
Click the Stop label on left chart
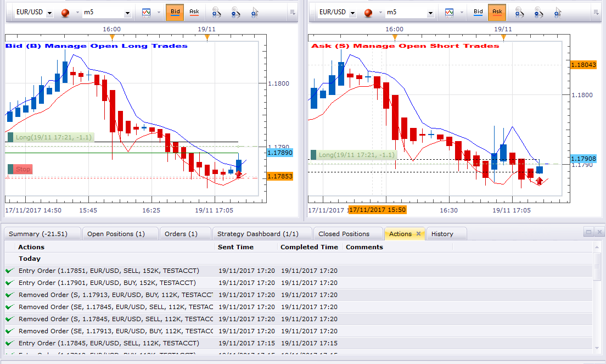pos(23,169)
